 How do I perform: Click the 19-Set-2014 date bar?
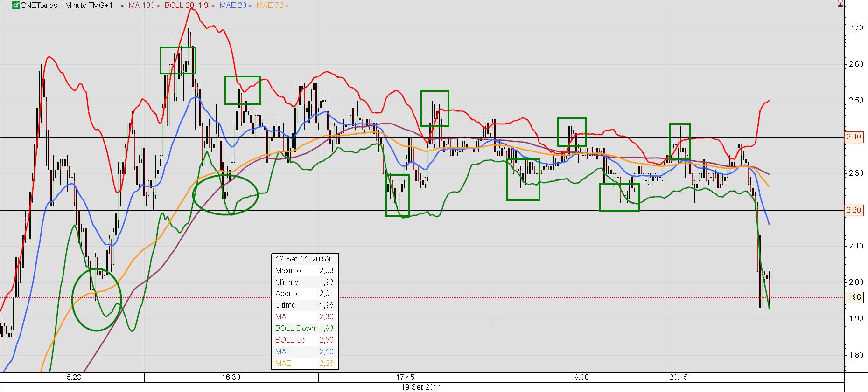point(422,387)
